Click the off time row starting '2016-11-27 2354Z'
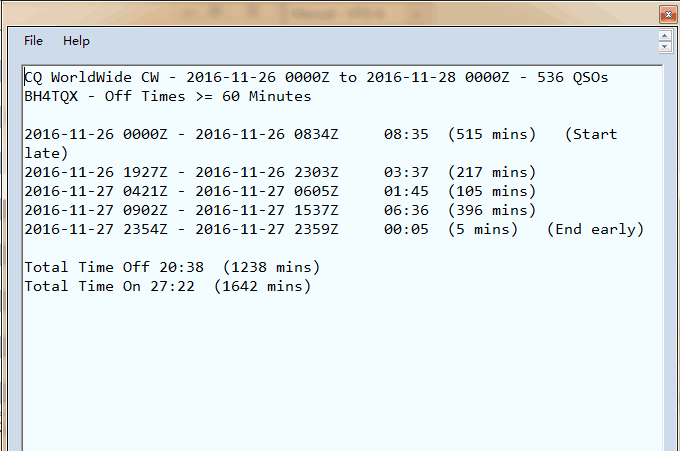 click(334, 230)
